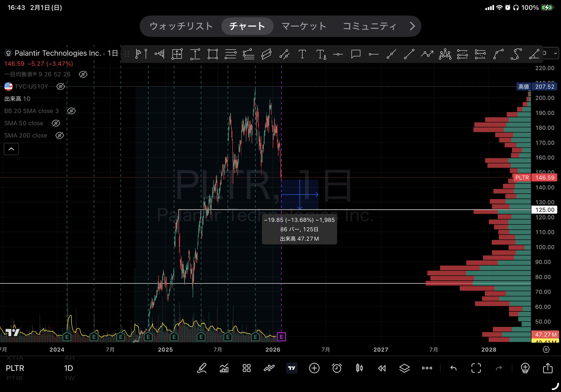Collapse the indicator legend list

pos(11,149)
